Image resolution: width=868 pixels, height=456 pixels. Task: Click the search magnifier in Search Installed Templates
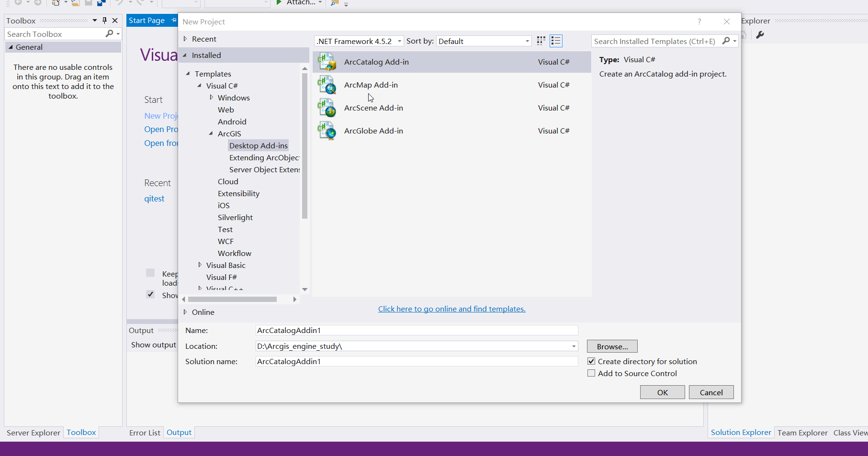click(725, 41)
